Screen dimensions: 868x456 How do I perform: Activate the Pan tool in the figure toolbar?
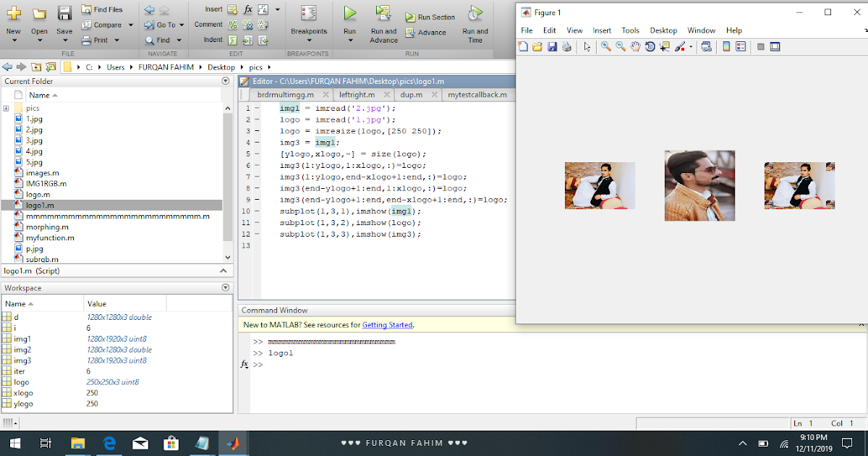(x=636, y=46)
